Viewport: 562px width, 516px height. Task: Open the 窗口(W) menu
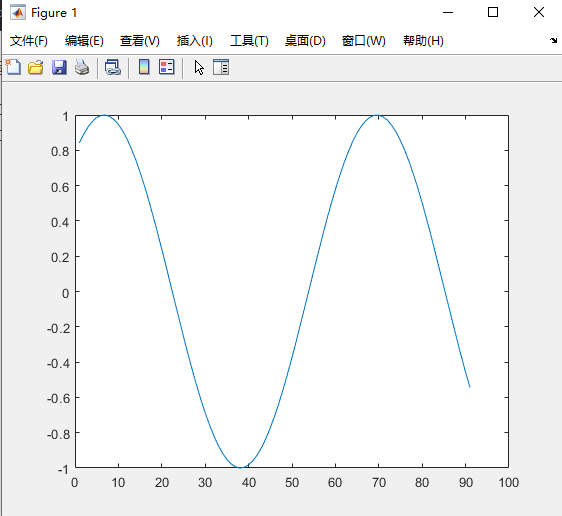(363, 41)
